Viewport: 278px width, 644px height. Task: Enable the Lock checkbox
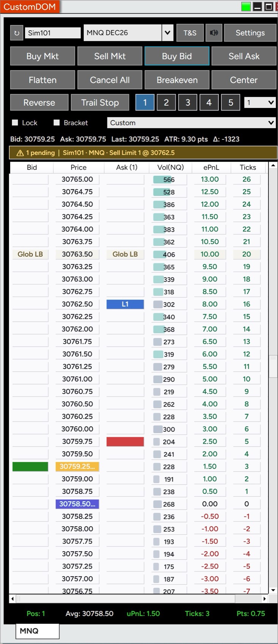[15, 123]
